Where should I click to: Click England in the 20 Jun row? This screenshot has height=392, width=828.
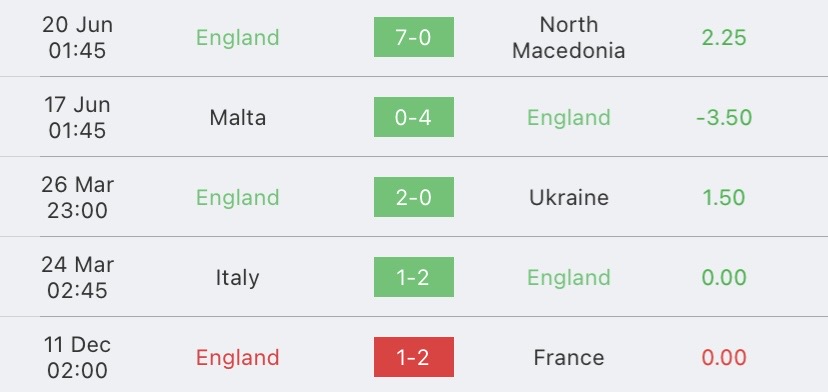(238, 38)
